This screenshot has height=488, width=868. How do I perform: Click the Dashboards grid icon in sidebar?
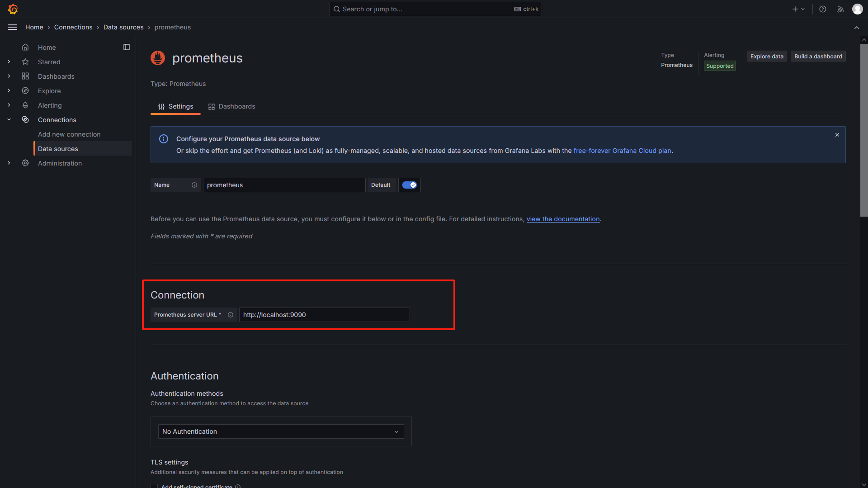[x=25, y=76]
